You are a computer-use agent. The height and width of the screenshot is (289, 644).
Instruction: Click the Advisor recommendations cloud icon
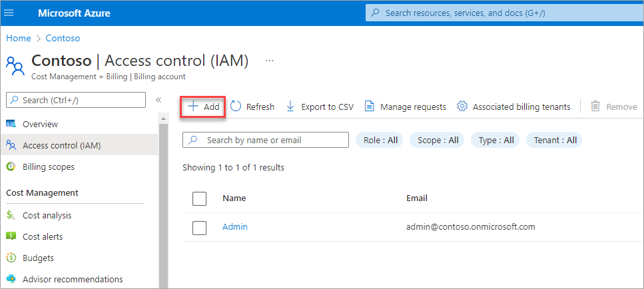pyautogui.click(x=11, y=279)
